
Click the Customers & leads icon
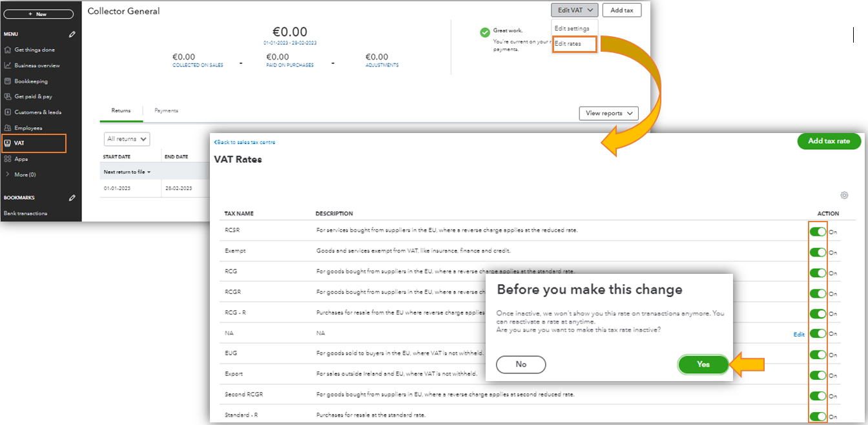pyautogui.click(x=8, y=112)
